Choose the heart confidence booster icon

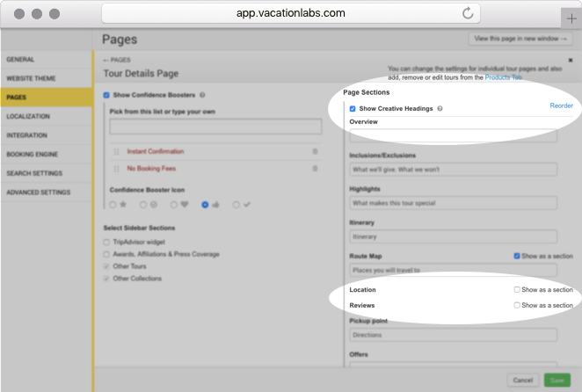tap(174, 205)
